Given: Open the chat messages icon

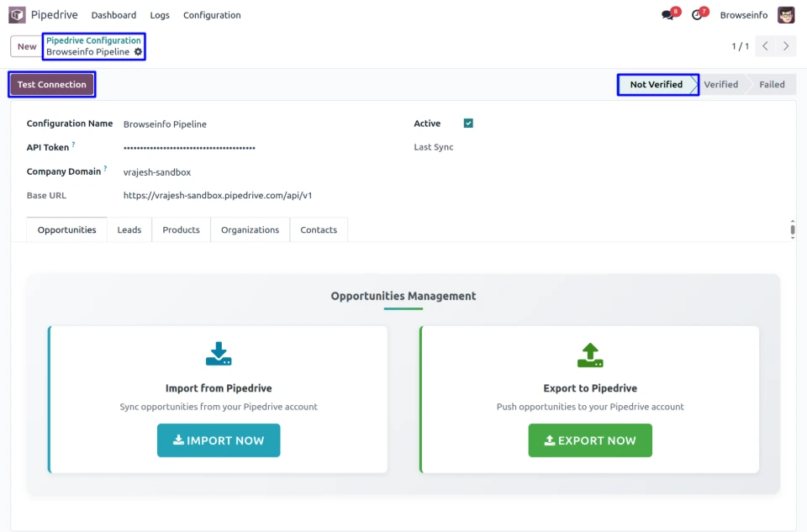Looking at the screenshot, I should [x=668, y=15].
